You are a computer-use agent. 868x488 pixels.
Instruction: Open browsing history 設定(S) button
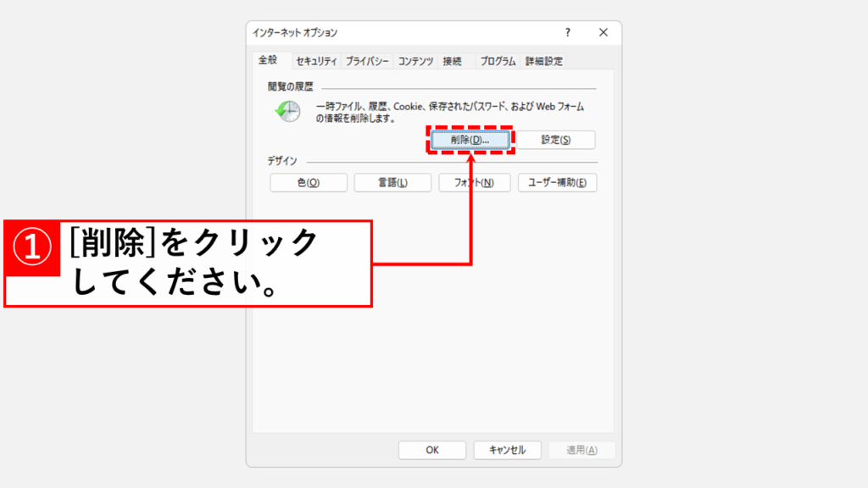tap(556, 140)
